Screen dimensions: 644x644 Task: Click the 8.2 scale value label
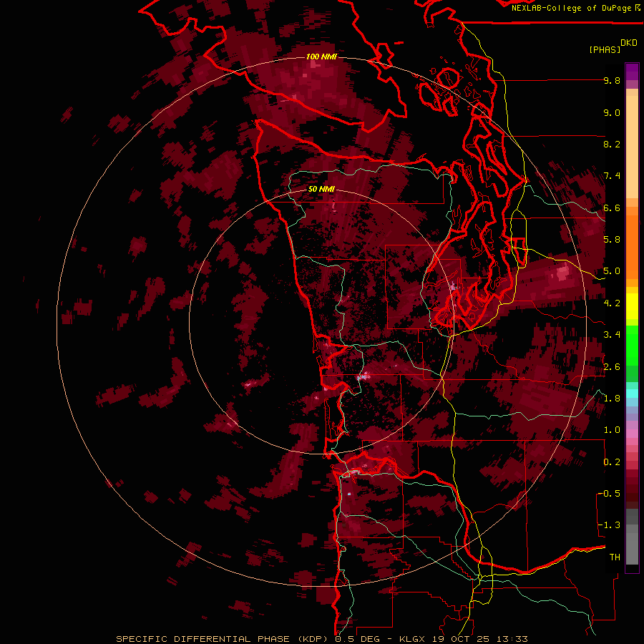(612, 145)
